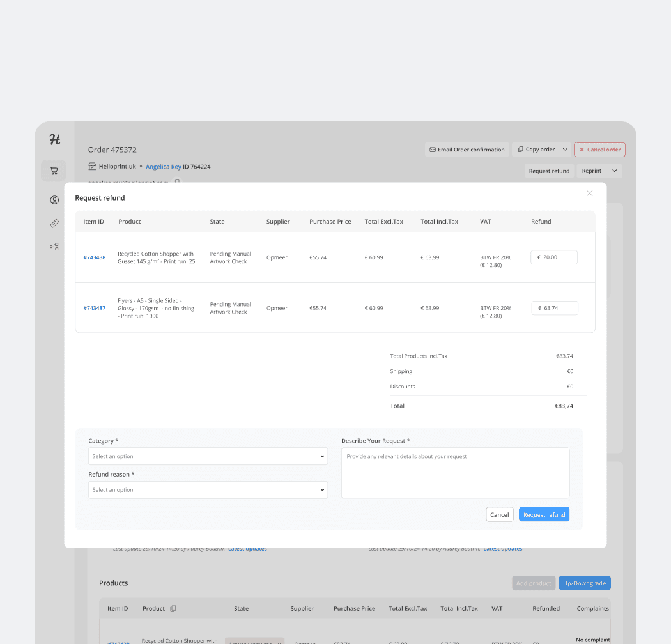
Task: Expand the Copy order dropdown chevron
Action: [565, 149]
